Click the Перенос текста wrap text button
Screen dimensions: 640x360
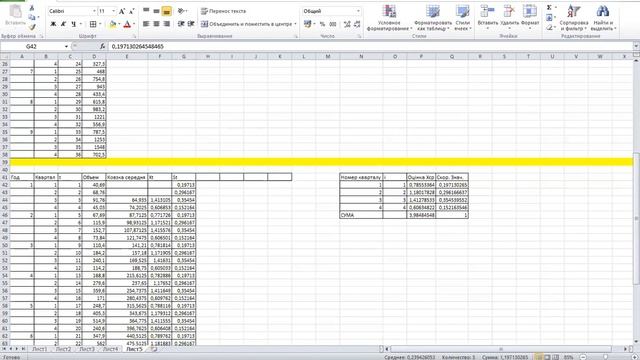pyautogui.click(x=223, y=11)
